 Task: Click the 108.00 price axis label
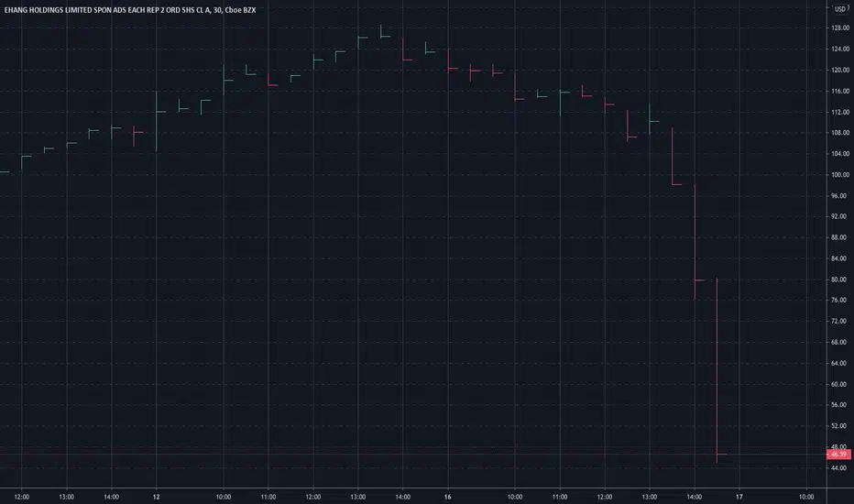coord(840,132)
